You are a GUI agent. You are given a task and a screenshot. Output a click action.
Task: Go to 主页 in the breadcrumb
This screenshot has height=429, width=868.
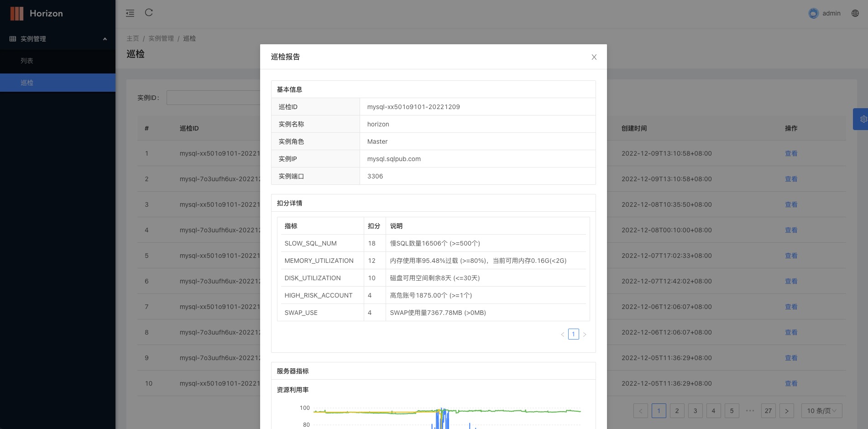133,38
